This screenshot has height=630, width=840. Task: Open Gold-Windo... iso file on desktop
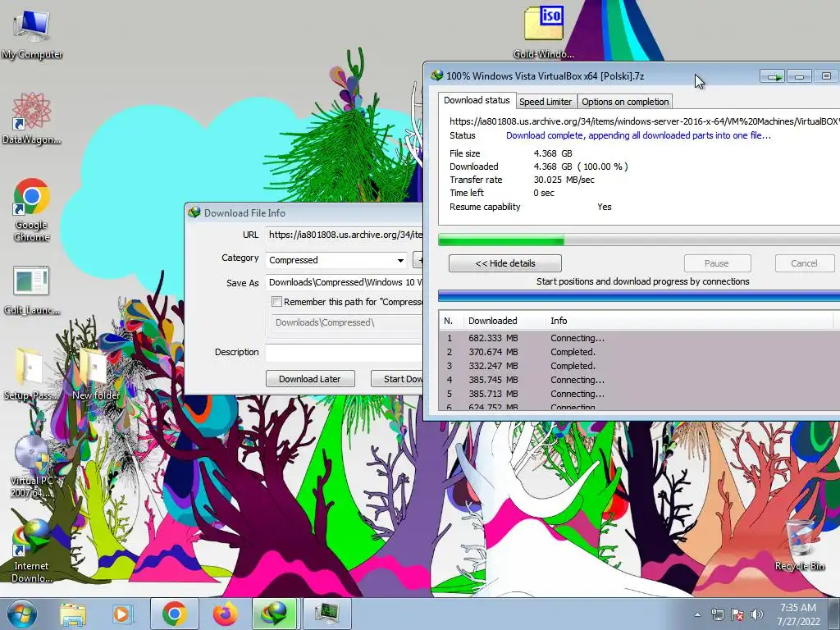(543, 32)
